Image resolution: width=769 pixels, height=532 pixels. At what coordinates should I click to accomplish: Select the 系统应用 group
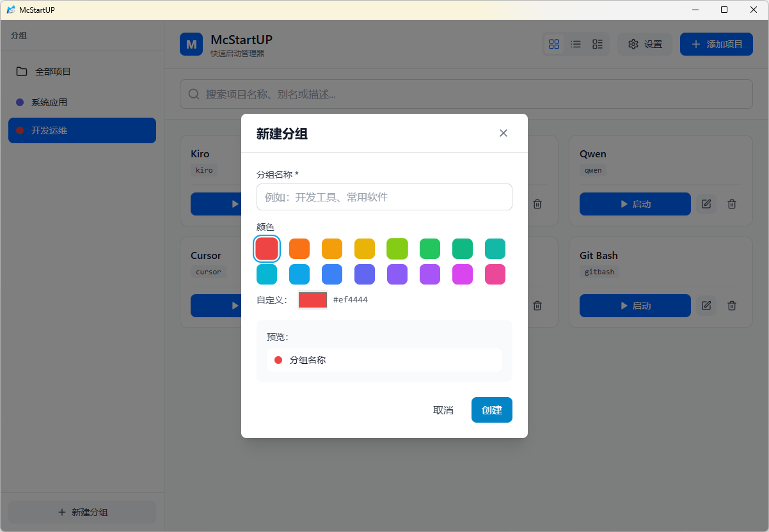82,102
